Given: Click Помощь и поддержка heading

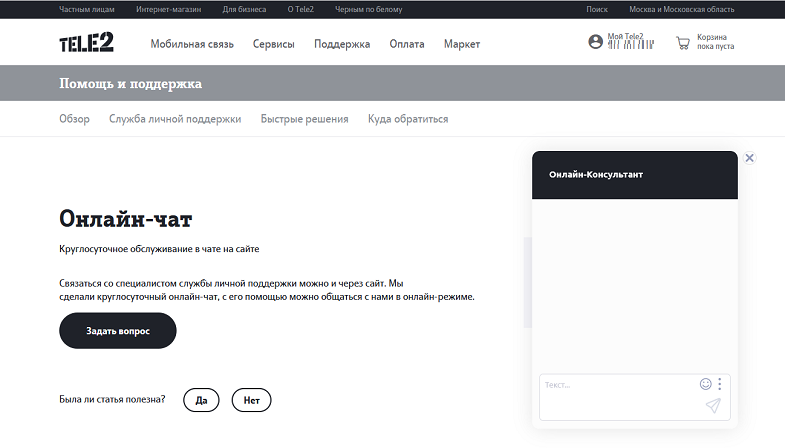Looking at the screenshot, I should [130, 83].
